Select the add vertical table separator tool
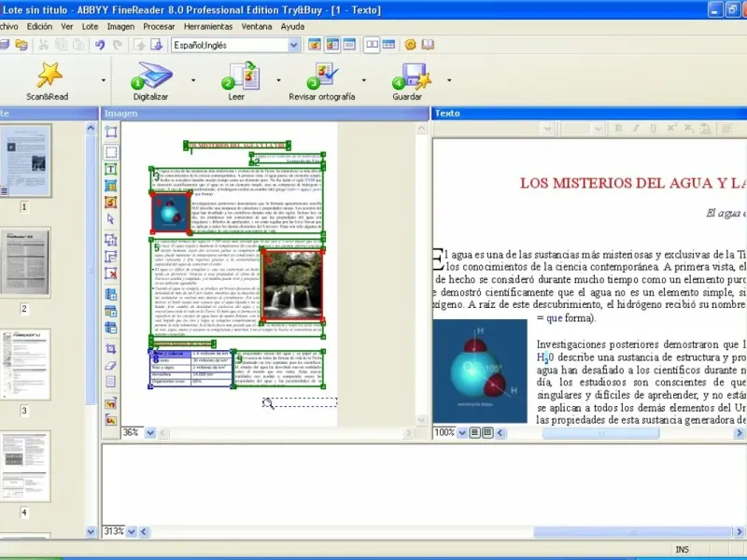 pyautogui.click(x=111, y=294)
